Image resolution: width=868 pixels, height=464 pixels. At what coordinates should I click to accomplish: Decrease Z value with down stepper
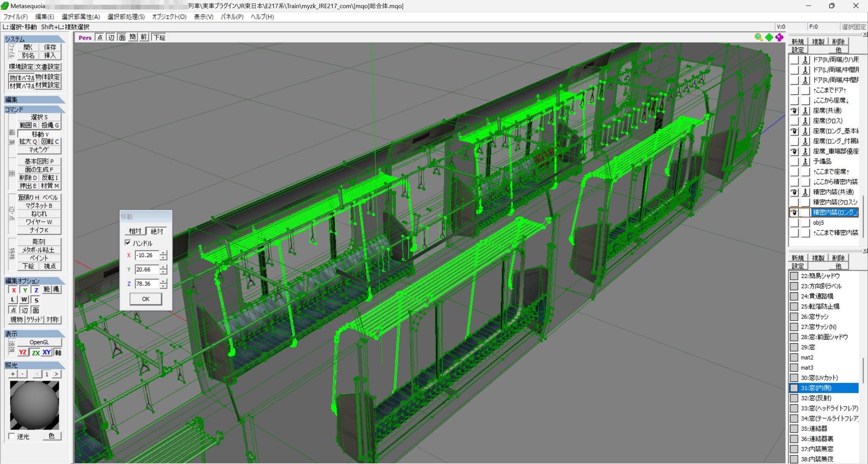pos(164,286)
